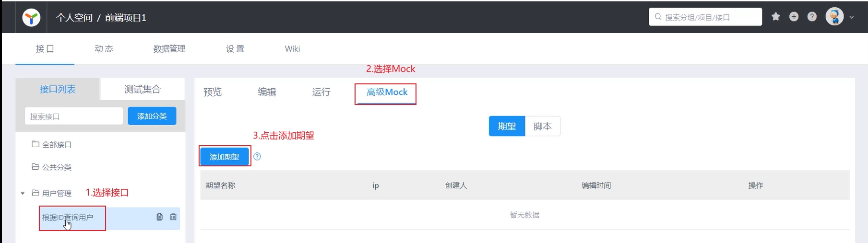Viewport: 868px width, 243px height.
Task: Click the help icon beside 添加期望
Action: [257, 156]
